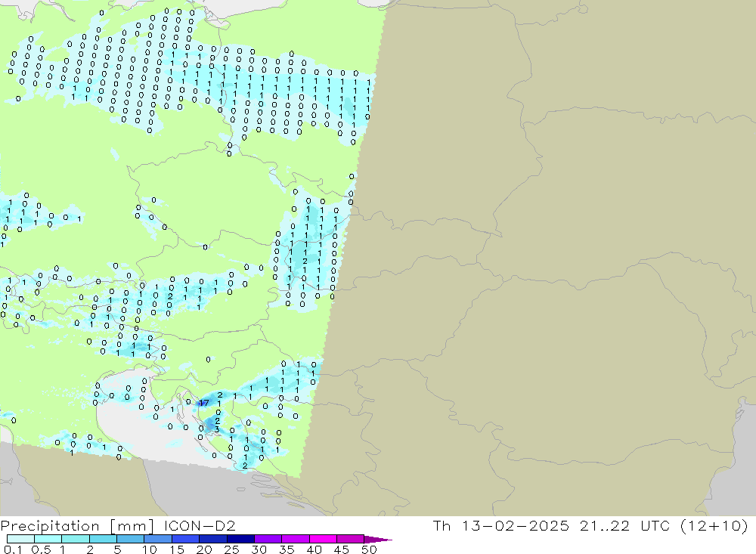Click the legend label '0.1'
Viewport: 756px width, 554px height.
tap(12, 549)
